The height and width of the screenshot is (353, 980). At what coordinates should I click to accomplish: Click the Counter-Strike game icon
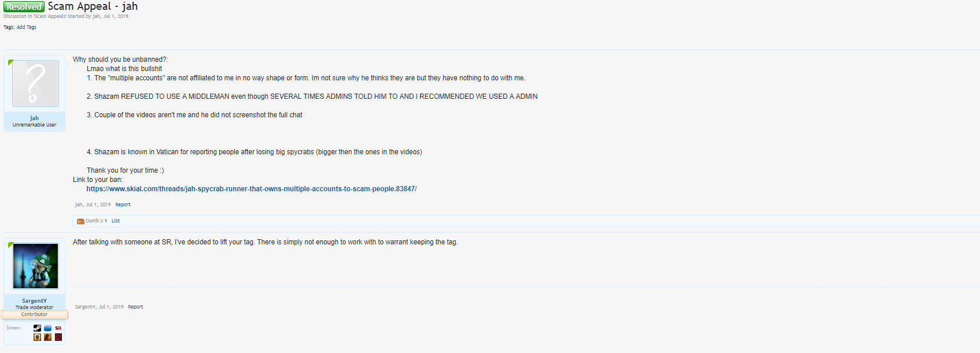[x=47, y=337]
